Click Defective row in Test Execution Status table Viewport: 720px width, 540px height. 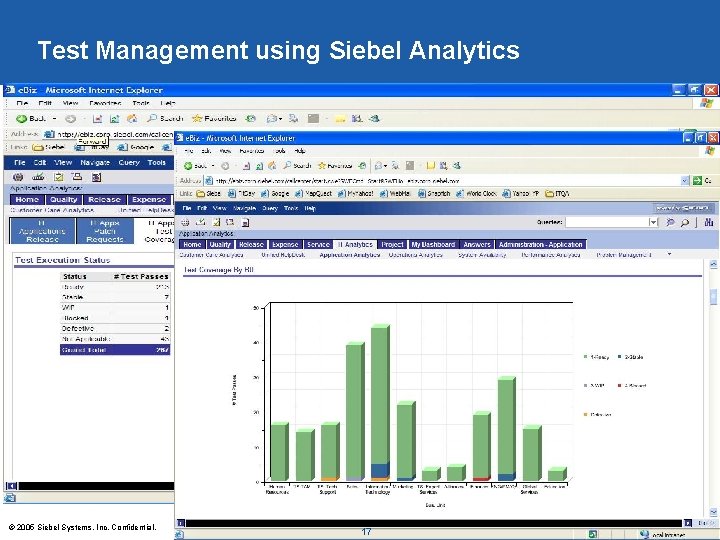click(115, 328)
